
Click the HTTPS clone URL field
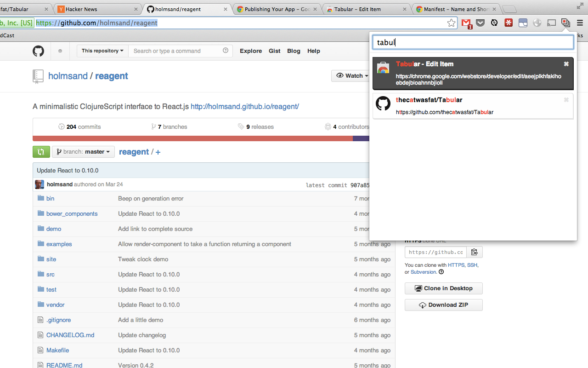[435, 252]
